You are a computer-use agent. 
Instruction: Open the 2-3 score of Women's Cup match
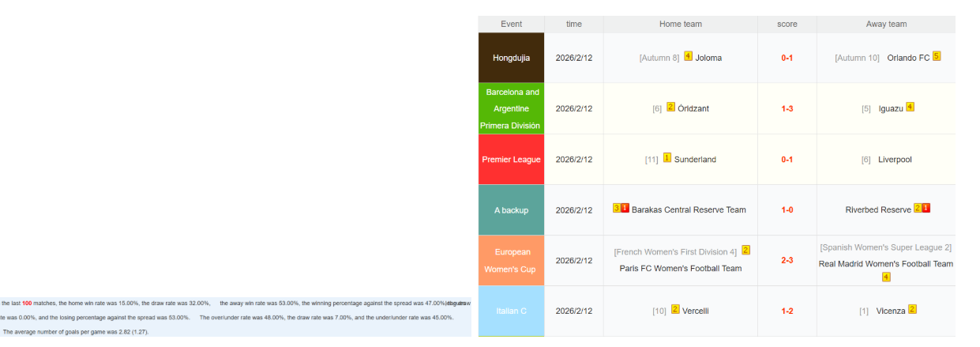coord(787,261)
